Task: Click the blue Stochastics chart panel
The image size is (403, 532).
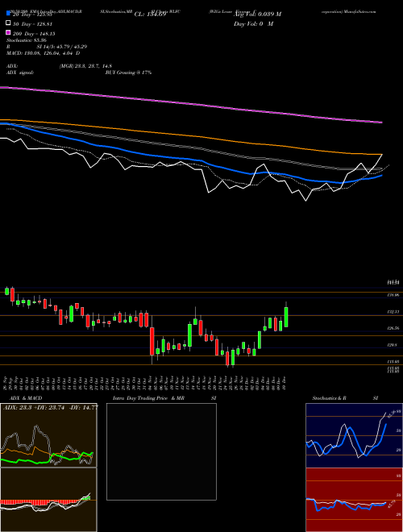Action: pyautogui.click(x=354, y=435)
